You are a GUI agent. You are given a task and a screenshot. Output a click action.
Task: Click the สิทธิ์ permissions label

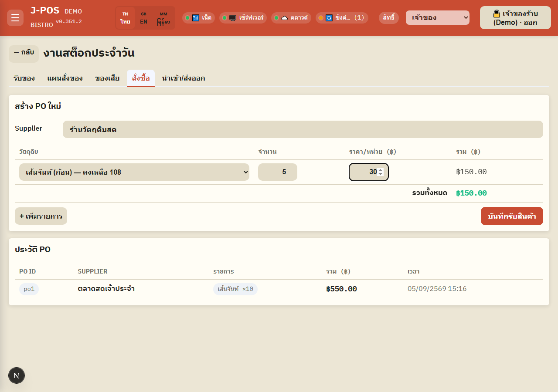(389, 18)
